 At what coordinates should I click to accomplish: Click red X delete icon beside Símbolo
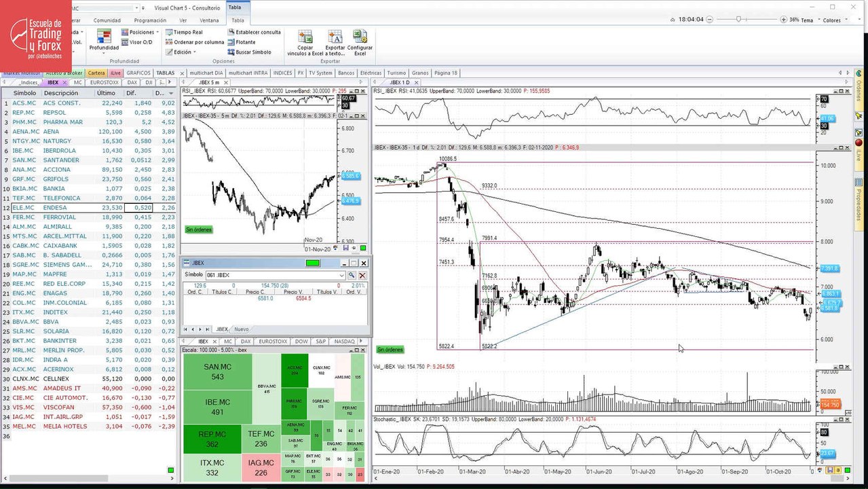362,275
